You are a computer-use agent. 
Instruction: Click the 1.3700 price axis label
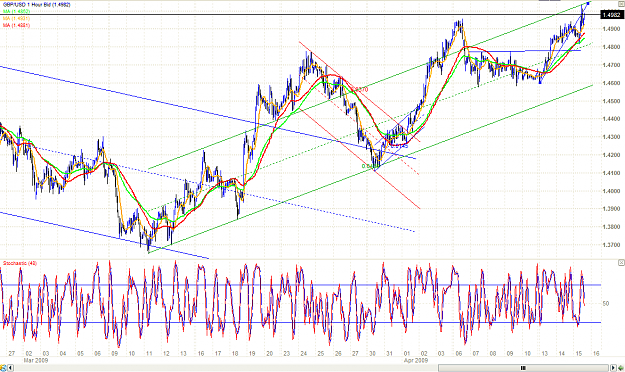click(611, 245)
